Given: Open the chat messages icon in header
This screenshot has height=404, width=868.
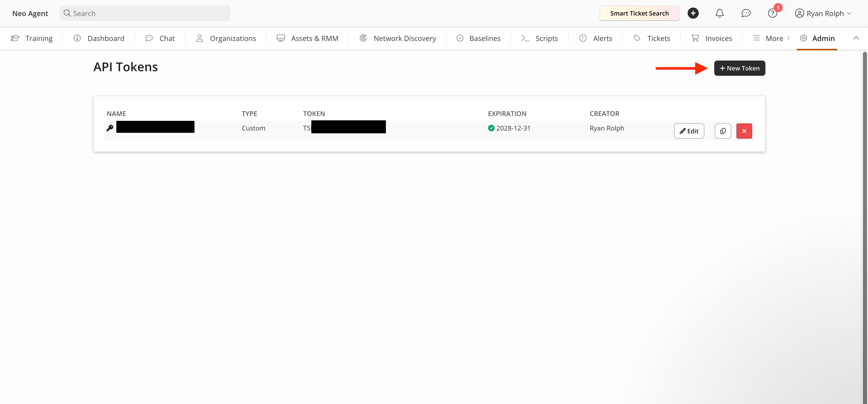Looking at the screenshot, I should click(746, 13).
